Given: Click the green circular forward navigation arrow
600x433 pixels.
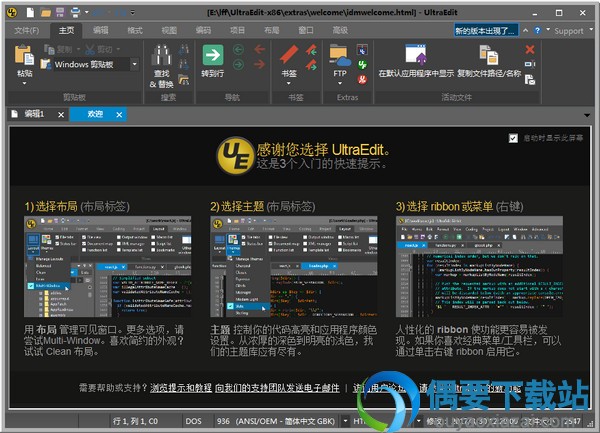Looking at the screenshot, I should 238,64.
